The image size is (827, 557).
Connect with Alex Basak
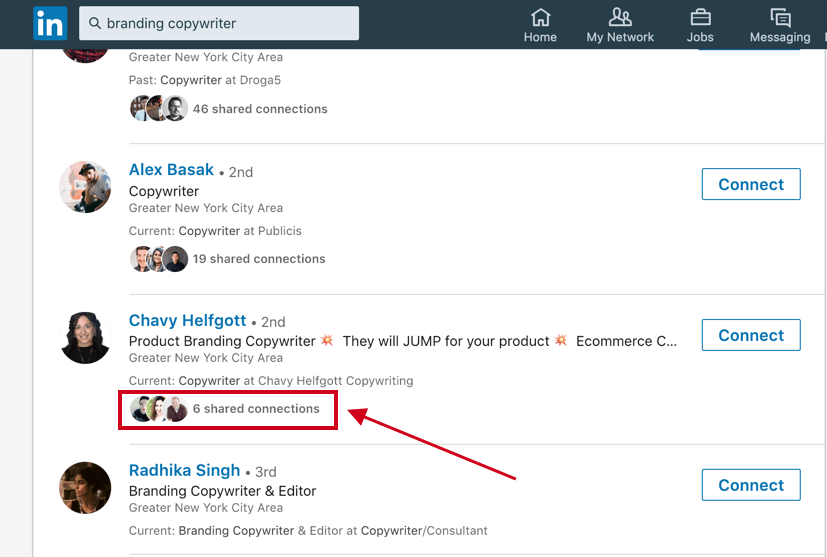point(751,184)
